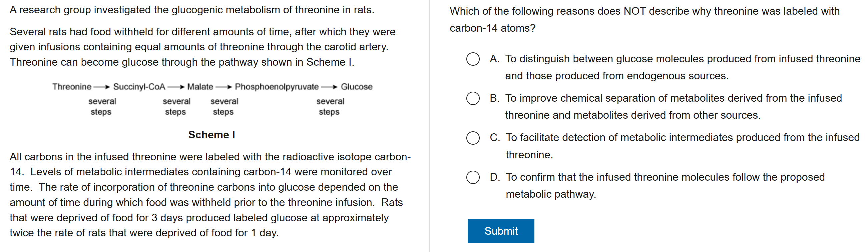
Task: Click answer text about improving chemical separation
Action: [x=674, y=106]
